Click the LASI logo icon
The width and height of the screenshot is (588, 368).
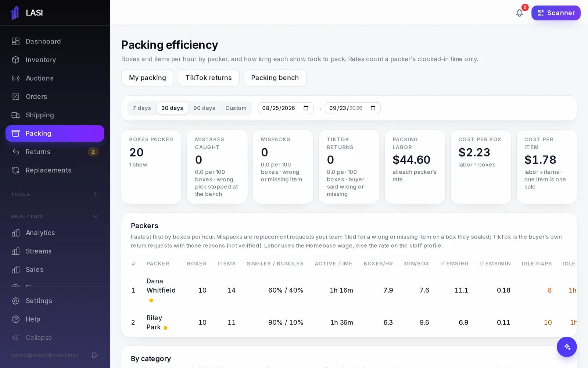pyautogui.click(x=15, y=13)
